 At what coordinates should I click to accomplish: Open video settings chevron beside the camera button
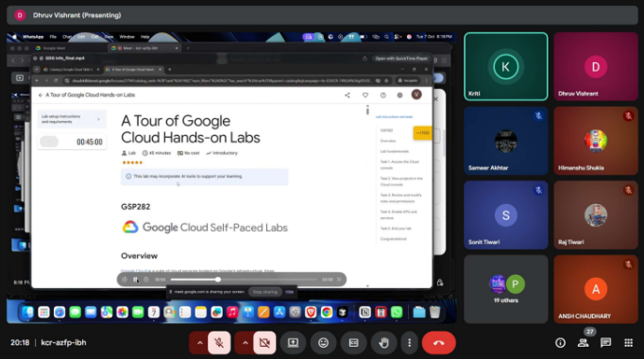[x=245, y=343]
